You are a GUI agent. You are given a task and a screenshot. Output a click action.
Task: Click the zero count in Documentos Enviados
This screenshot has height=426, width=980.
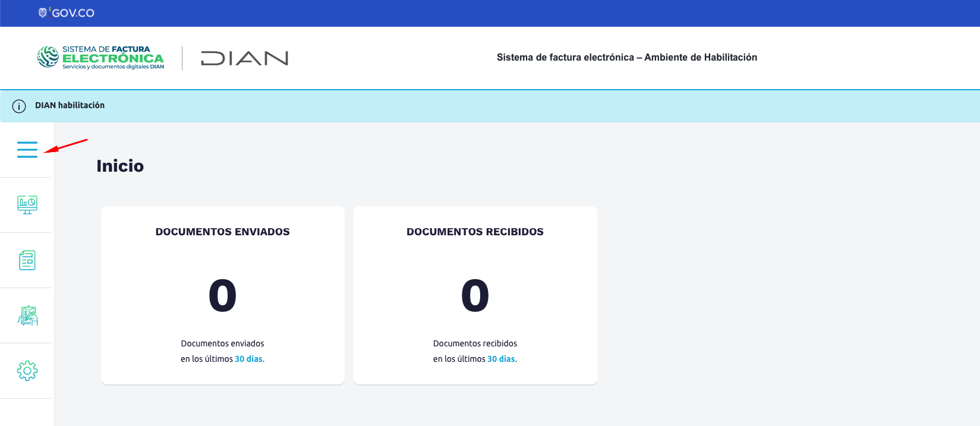click(222, 296)
